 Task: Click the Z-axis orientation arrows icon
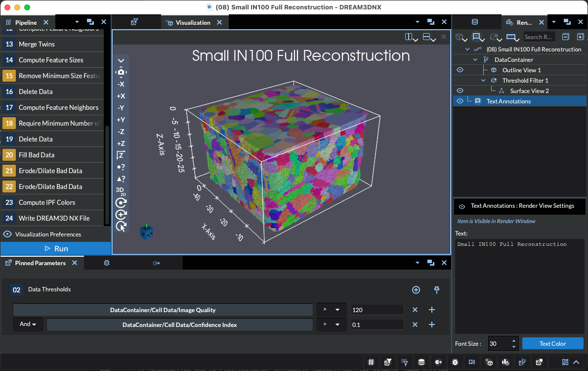(121, 155)
